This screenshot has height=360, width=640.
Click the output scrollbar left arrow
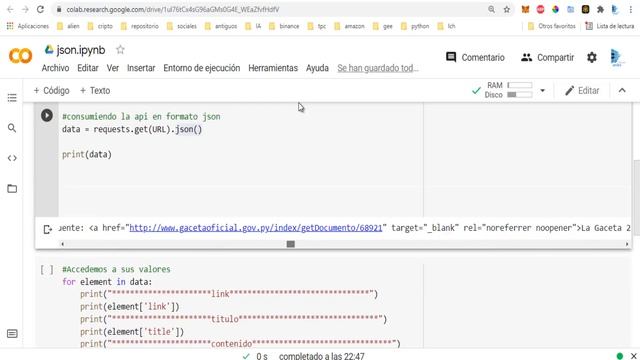(62, 244)
